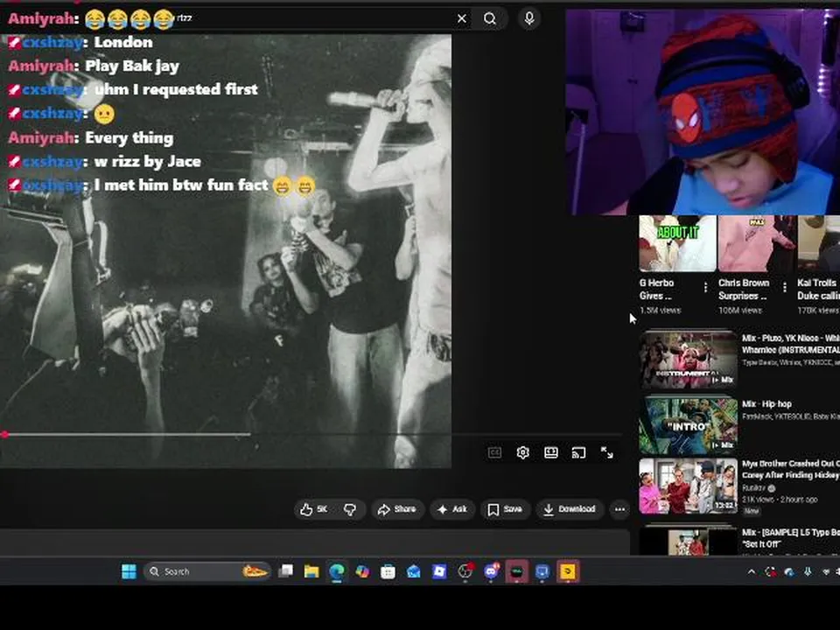Open File Explorer from the taskbar
Viewport: 840px width, 630px height.
311,571
